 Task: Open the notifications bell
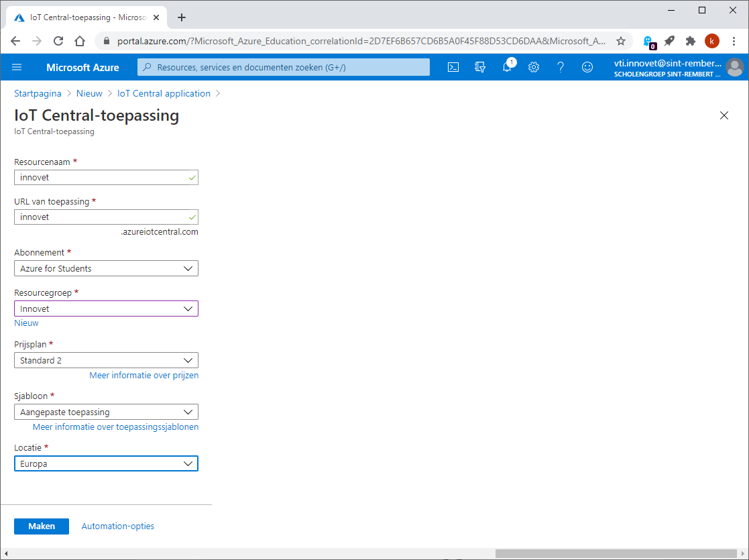(x=508, y=67)
